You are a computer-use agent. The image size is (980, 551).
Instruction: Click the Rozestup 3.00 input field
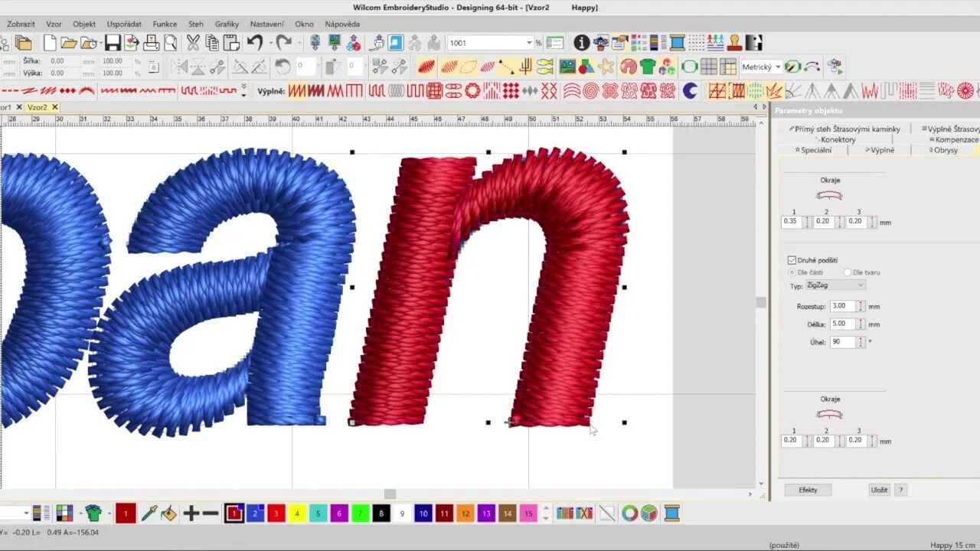pos(842,306)
